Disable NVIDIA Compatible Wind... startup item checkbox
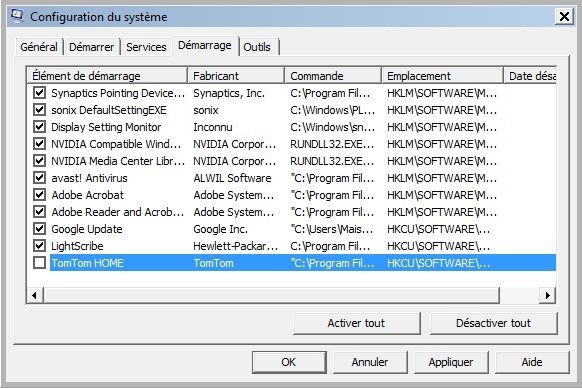 tap(39, 144)
